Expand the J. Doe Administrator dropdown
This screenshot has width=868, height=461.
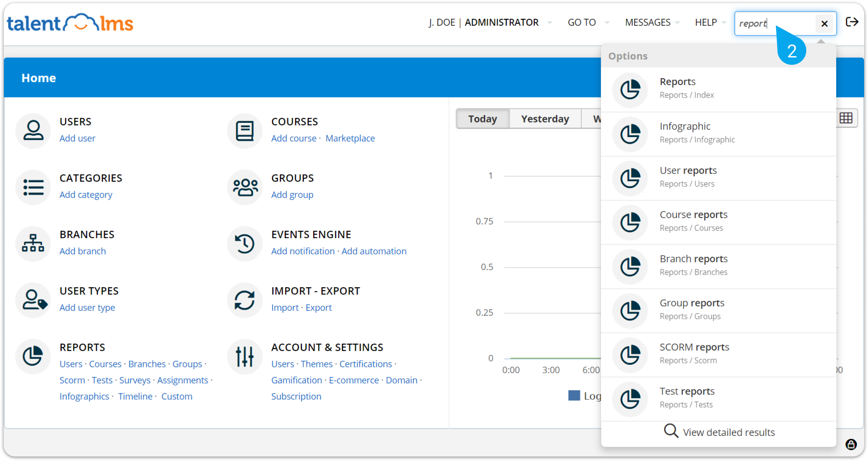click(x=490, y=22)
